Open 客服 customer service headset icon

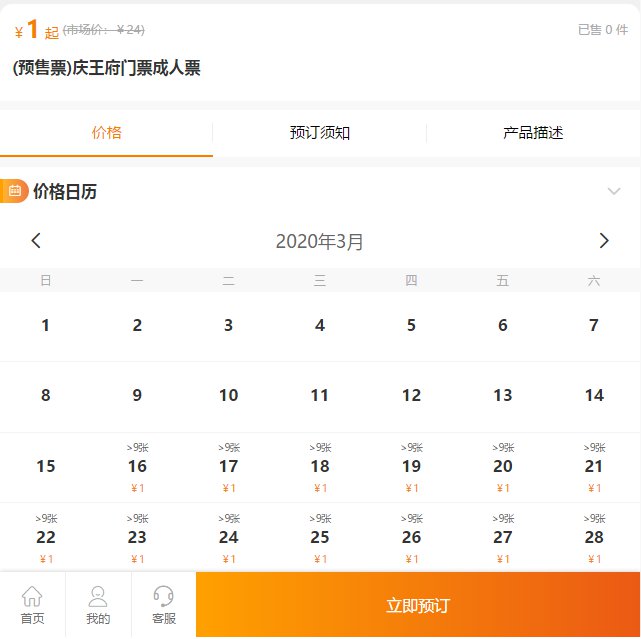coord(163,597)
